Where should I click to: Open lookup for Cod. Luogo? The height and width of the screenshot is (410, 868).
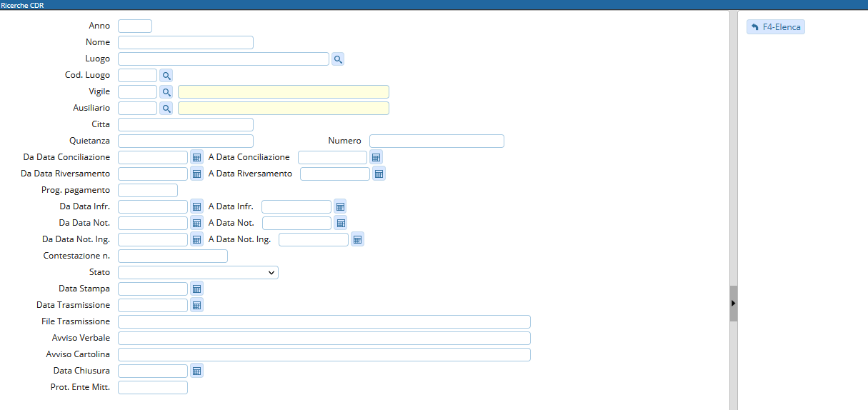(166, 75)
